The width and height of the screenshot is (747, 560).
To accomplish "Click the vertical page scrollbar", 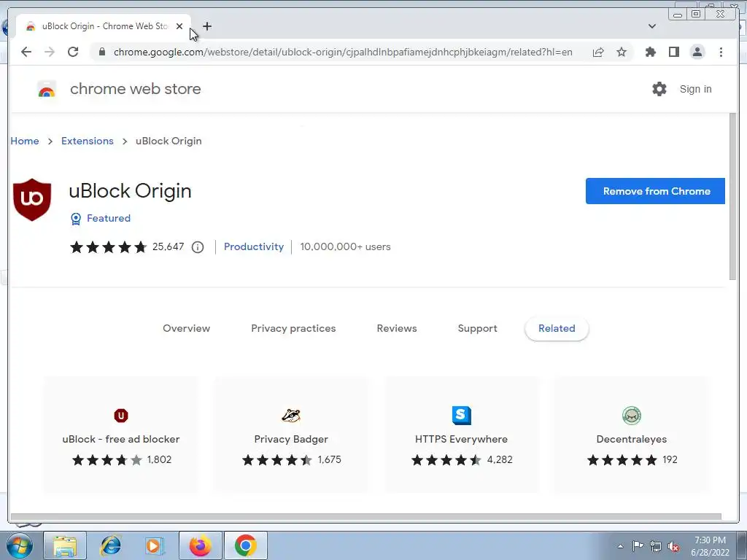I will tap(732, 197).
